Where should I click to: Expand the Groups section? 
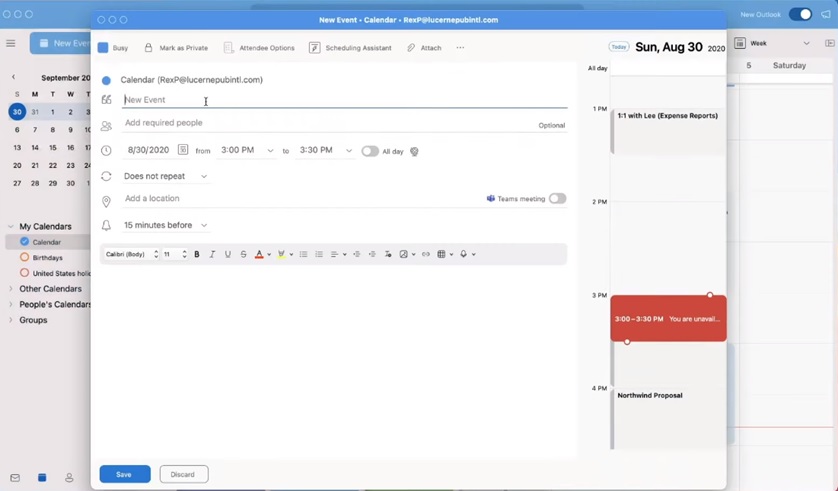coord(11,320)
